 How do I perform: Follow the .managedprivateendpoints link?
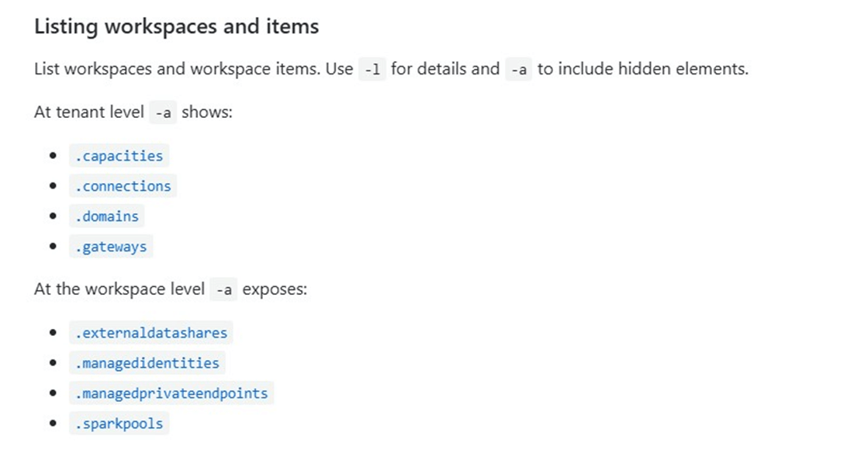[x=171, y=393]
